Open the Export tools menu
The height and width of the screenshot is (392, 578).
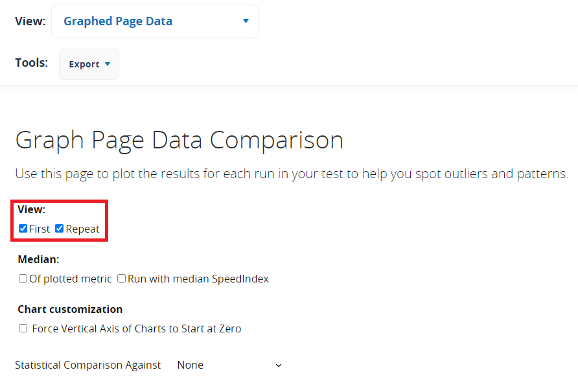tap(89, 64)
